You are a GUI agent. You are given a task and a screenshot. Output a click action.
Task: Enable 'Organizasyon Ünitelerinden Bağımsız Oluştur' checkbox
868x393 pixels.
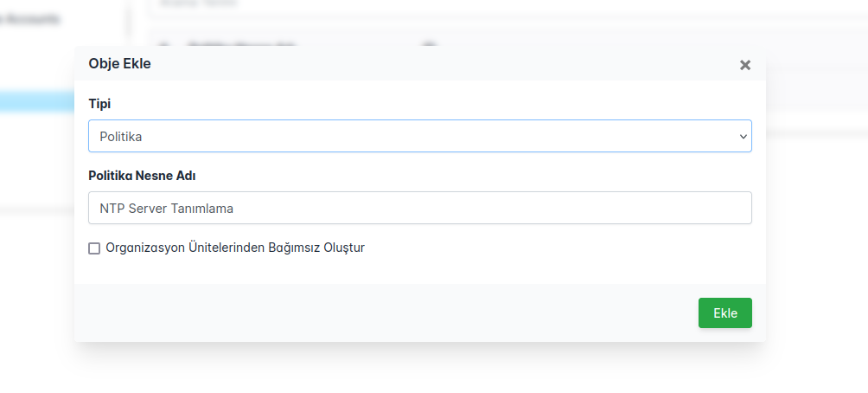(x=94, y=248)
